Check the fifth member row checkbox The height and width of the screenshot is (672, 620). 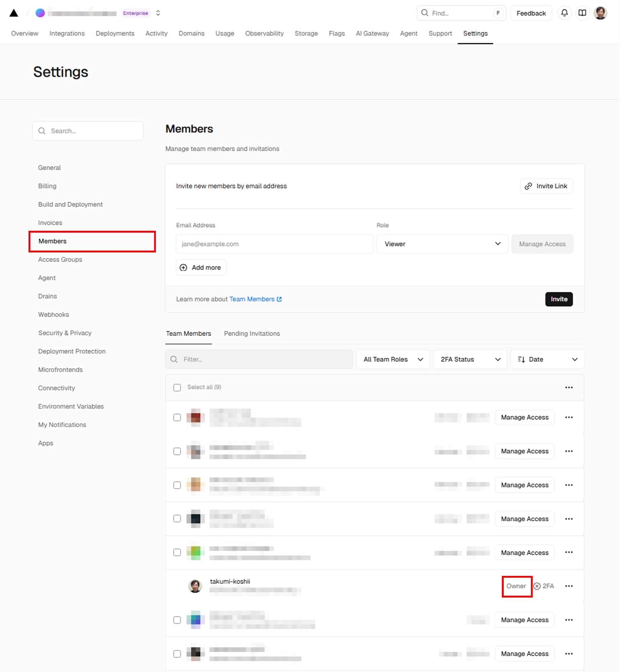177,552
